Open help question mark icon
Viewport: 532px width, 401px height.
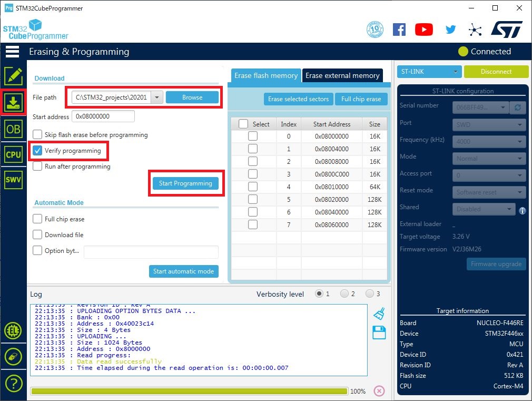13,384
